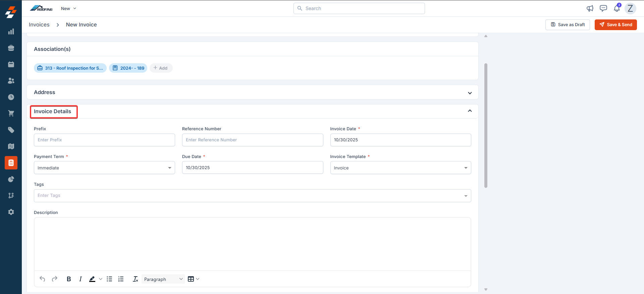
Task: Open the shopping cart sidebar icon
Action: point(11,114)
